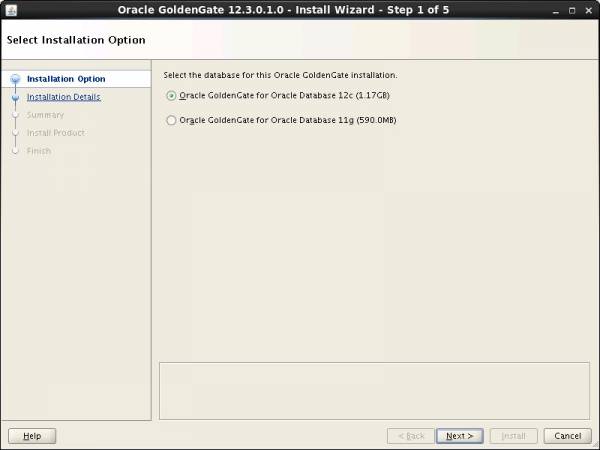Click the Installation Details step bullet icon
The width and height of the screenshot is (600, 450).
15,98
